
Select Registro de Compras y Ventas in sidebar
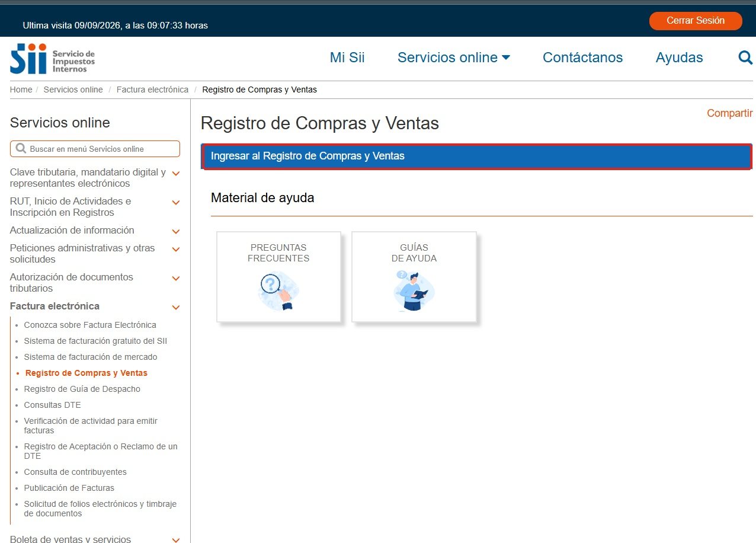[87, 373]
